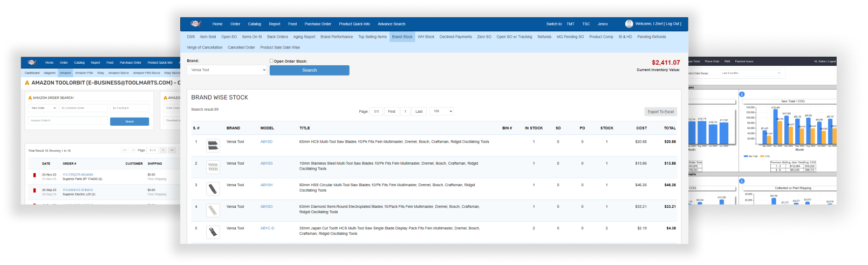Select the Back Orders report tab
This screenshot has width=868, height=265.
(x=278, y=37)
